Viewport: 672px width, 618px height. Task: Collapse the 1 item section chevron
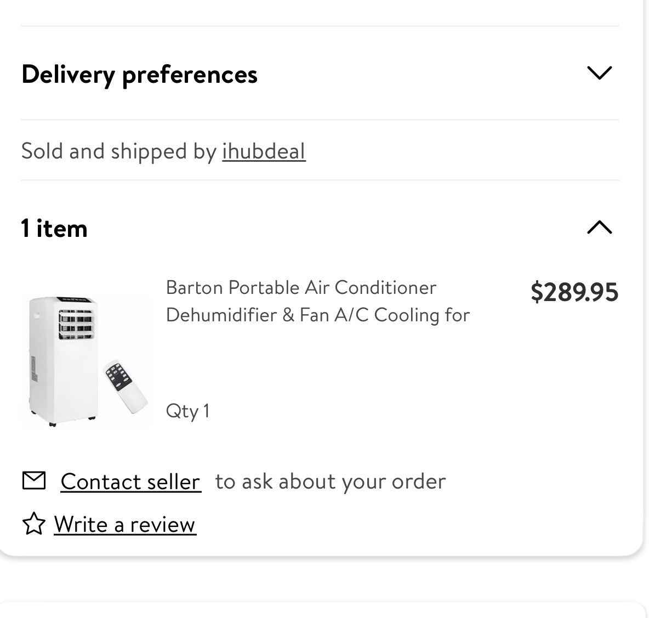(x=599, y=227)
